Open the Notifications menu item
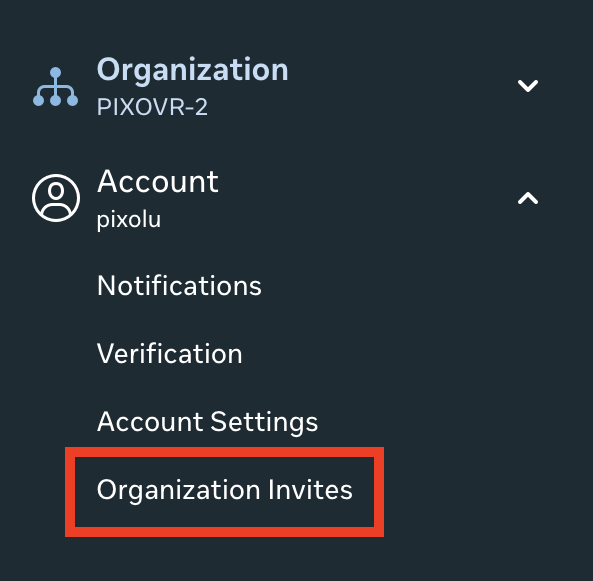 coord(179,286)
